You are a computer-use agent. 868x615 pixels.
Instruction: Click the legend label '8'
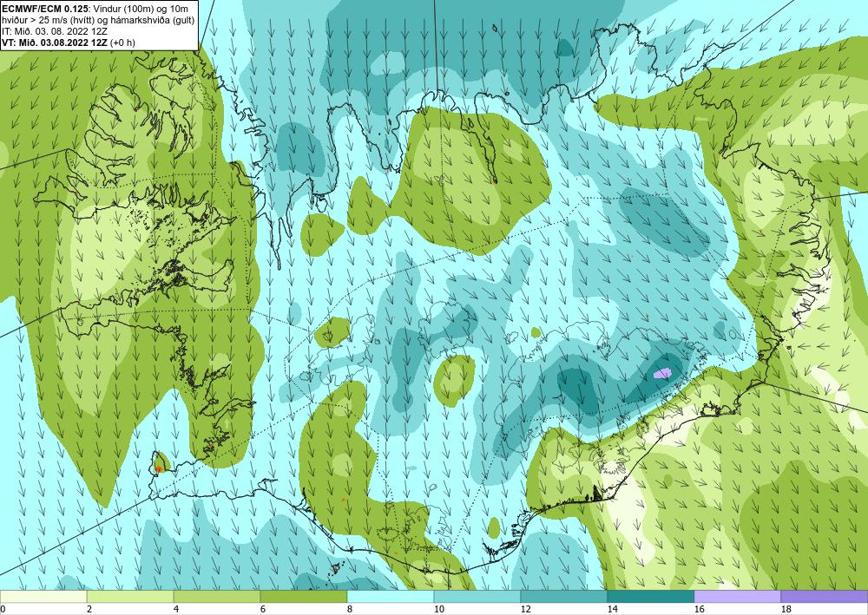click(351, 610)
